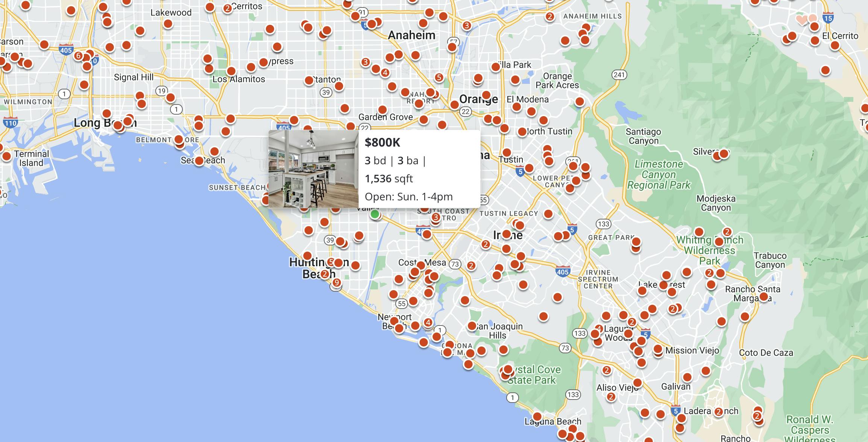Open the cluster 2 marker above Whiting Ranch label

727,232
